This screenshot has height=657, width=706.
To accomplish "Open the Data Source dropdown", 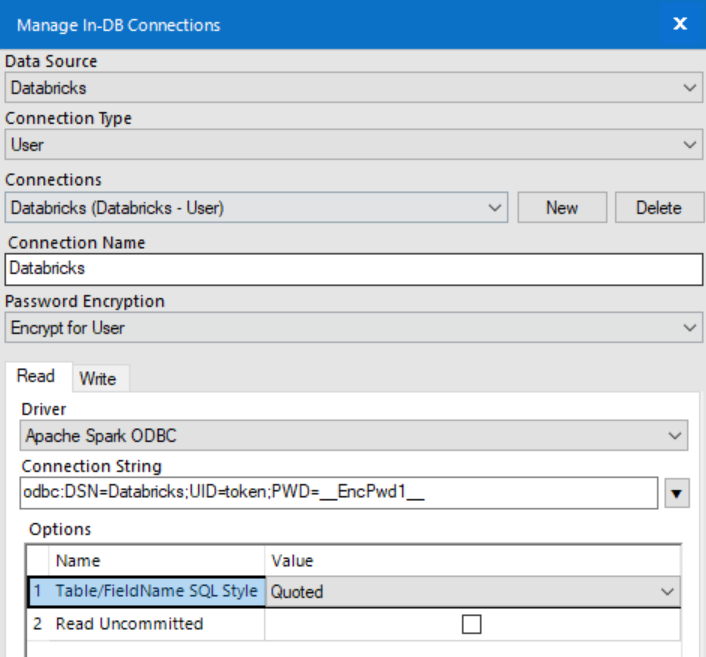I will (352, 88).
